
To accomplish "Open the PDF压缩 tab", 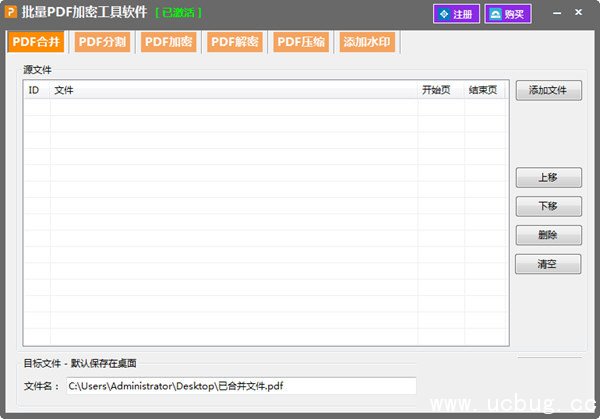I will point(300,42).
